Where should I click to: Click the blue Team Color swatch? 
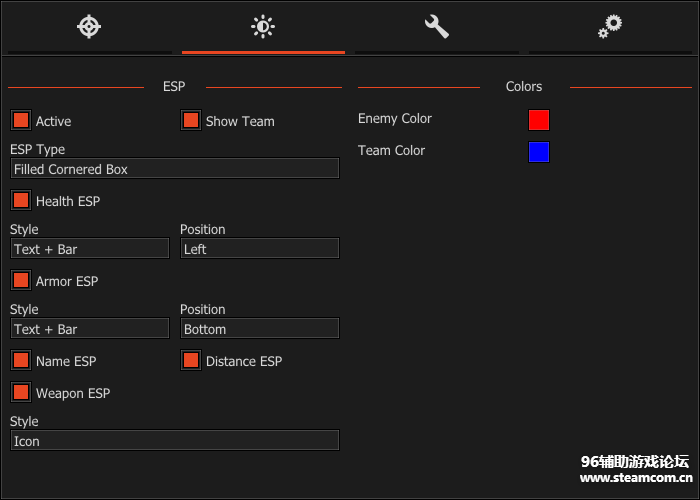(x=539, y=152)
